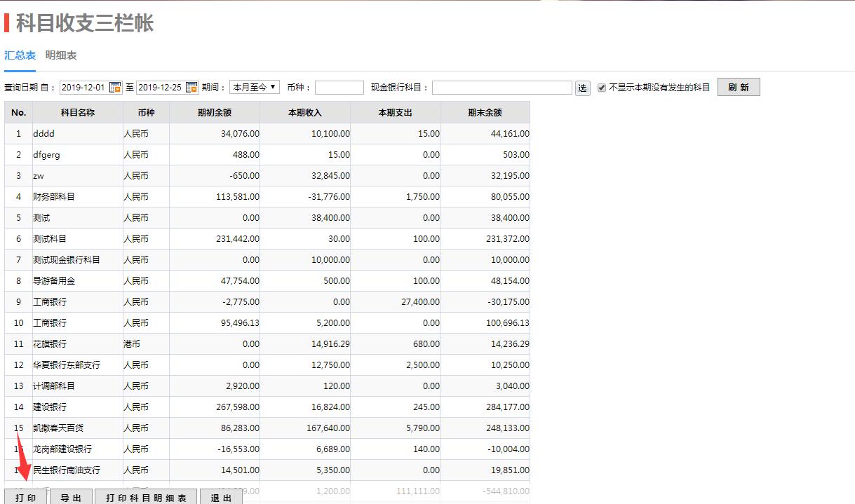Uncheck hide accounts without activity checkbox
The height and width of the screenshot is (504, 855).
(x=602, y=88)
